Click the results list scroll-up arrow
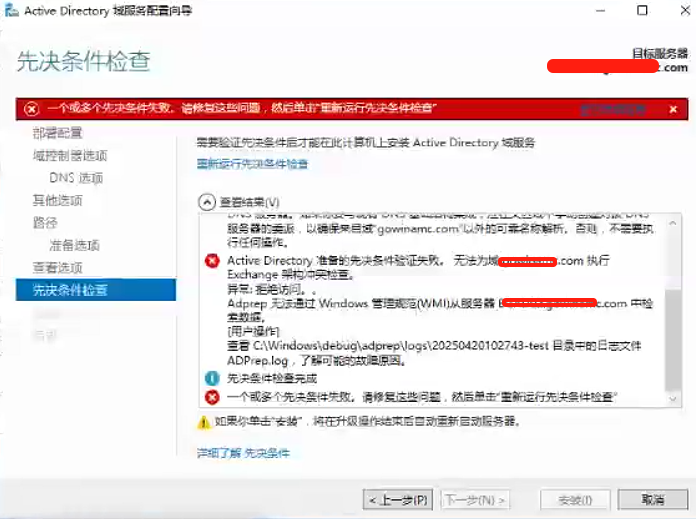 673,223
